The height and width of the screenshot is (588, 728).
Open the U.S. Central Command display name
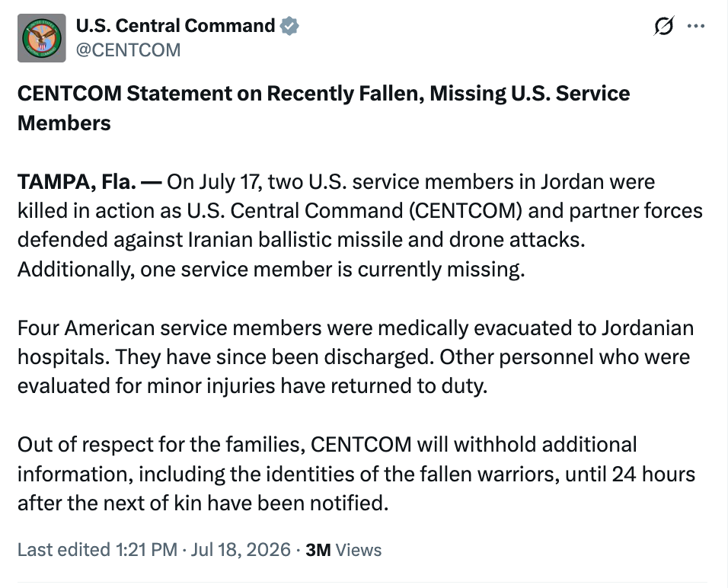[x=175, y=26]
